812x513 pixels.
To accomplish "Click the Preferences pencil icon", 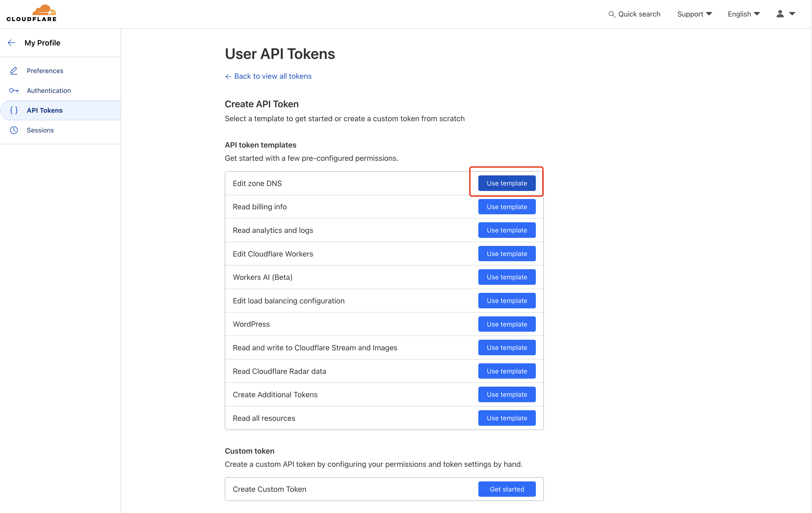I will point(14,70).
